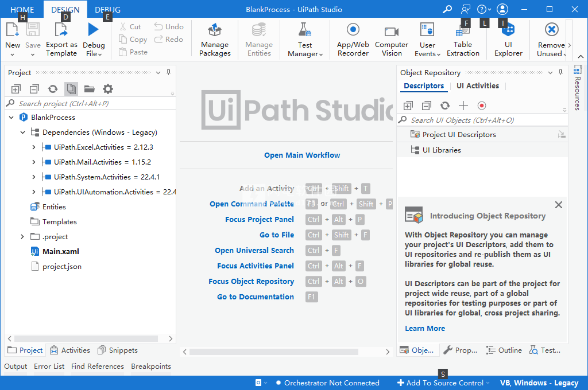The image size is (588, 390).
Task: Click record elements icon in Object Repository
Action: tap(482, 106)
